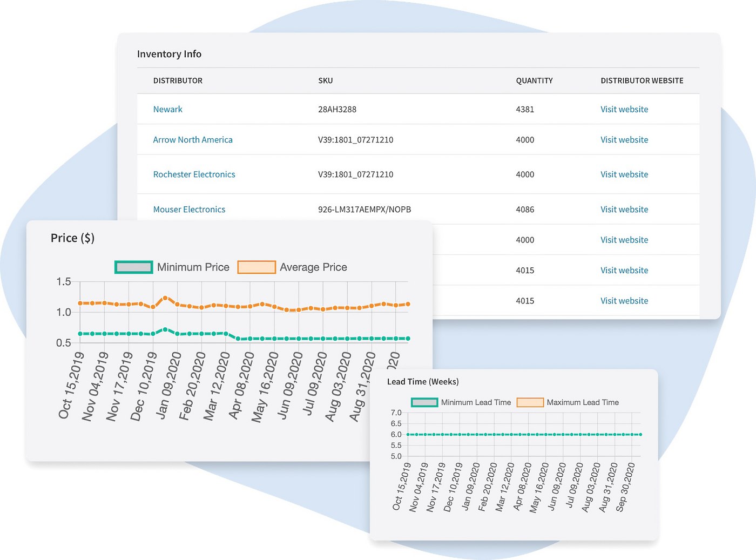Toggle the Minimum Price legend swatch

point(133,267)
